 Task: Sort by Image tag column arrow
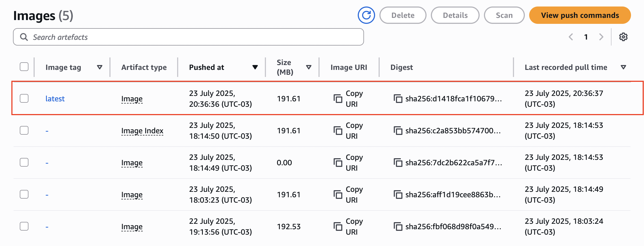pos(100,67)
